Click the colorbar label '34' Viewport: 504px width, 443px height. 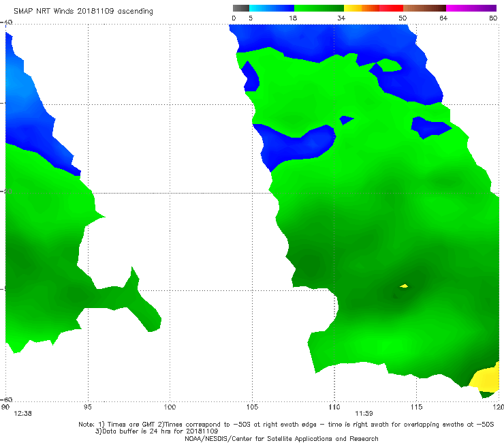pos(341,18)
